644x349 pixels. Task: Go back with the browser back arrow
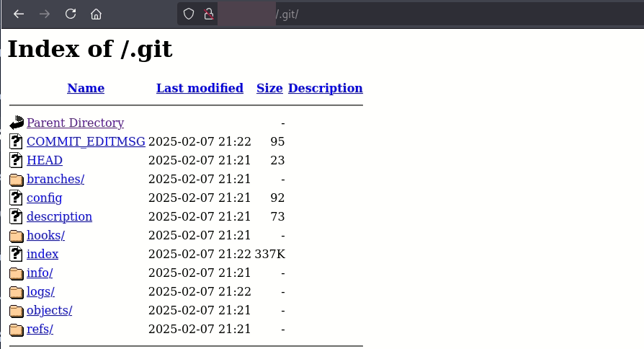[x=19, y=14]
